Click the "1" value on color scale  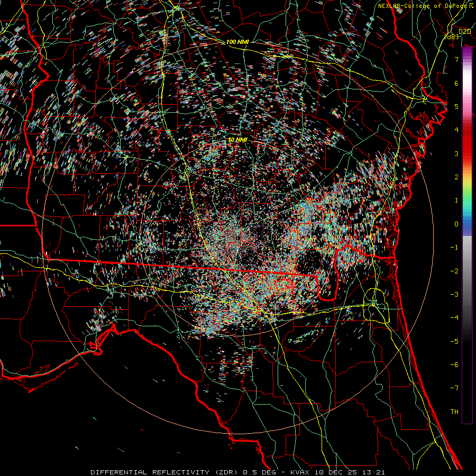(x=456, y=200)
